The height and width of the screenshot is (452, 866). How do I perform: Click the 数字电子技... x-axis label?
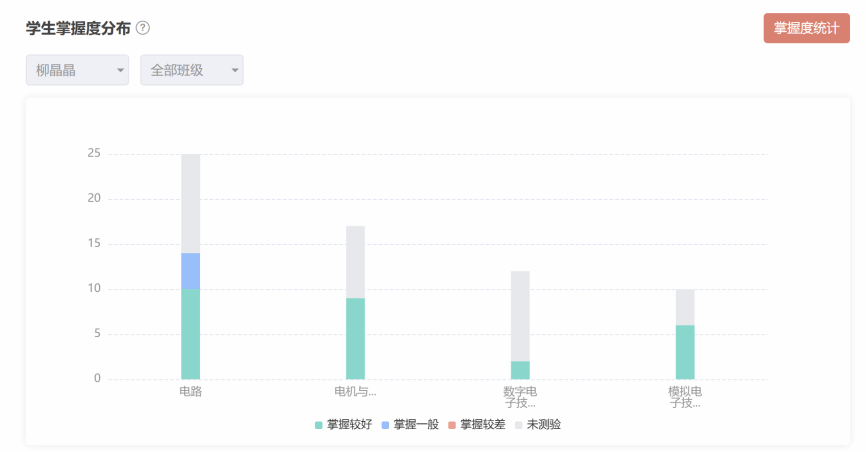[x=520, y=397]
